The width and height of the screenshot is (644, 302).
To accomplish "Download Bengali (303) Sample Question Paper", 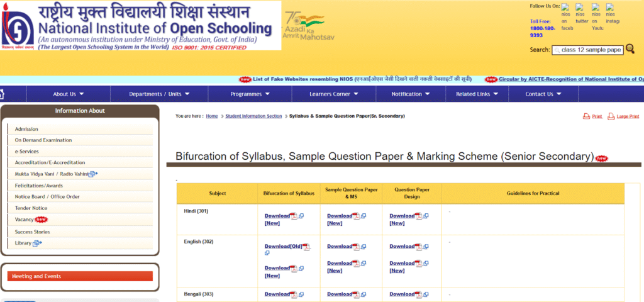I will coord(340,294).
